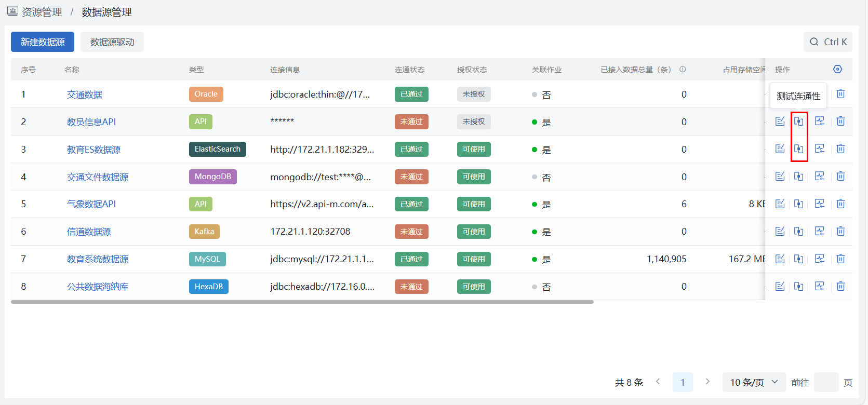Click the monitor-chart icon for 公共数据海纳库
868x405 pixels.
(820, 287)
